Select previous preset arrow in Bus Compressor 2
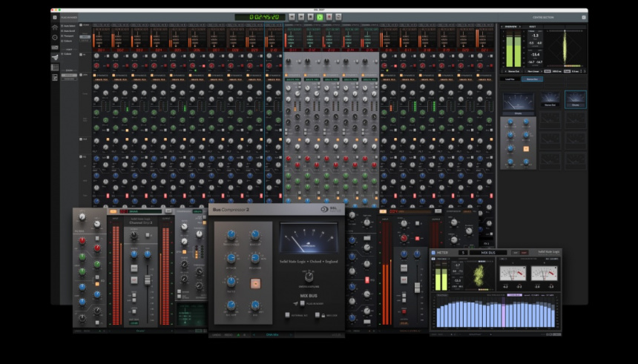Screen dimensions: 638x364 254,335
